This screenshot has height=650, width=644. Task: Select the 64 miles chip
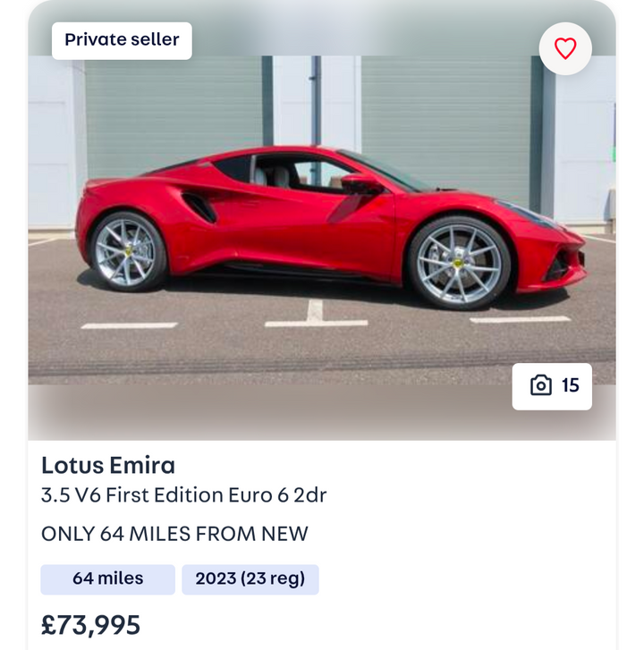tap(107, 579)
